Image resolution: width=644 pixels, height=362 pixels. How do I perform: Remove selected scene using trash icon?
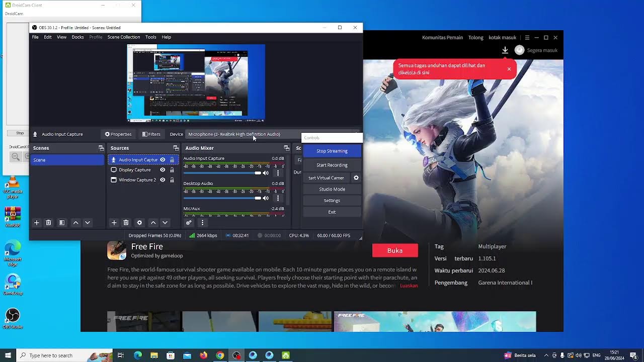(x=48, y=223)
